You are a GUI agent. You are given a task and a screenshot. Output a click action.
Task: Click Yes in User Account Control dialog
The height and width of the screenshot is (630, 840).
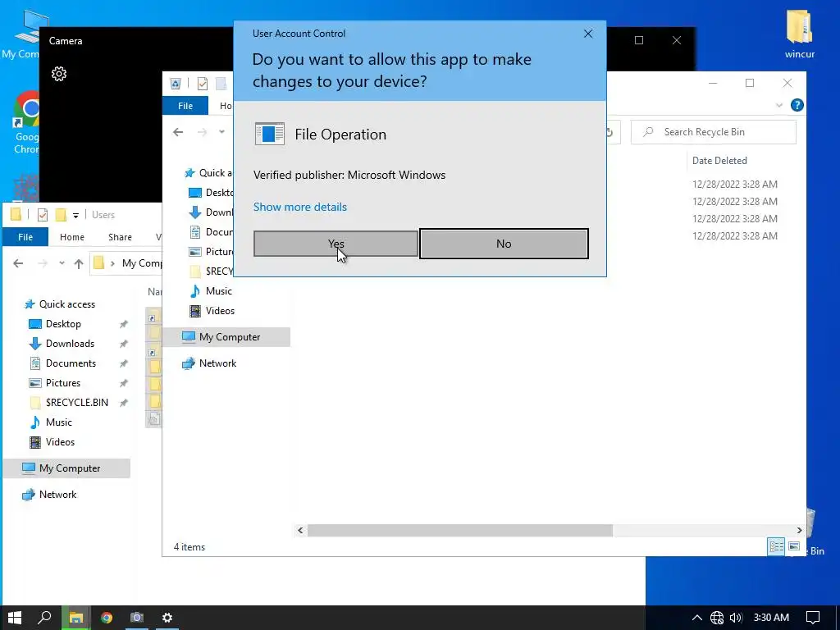[336, 244]
